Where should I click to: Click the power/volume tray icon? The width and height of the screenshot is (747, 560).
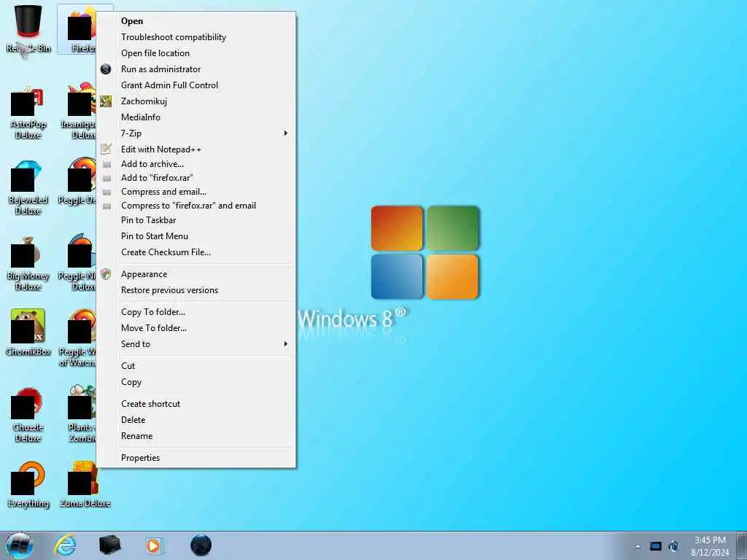673,547
